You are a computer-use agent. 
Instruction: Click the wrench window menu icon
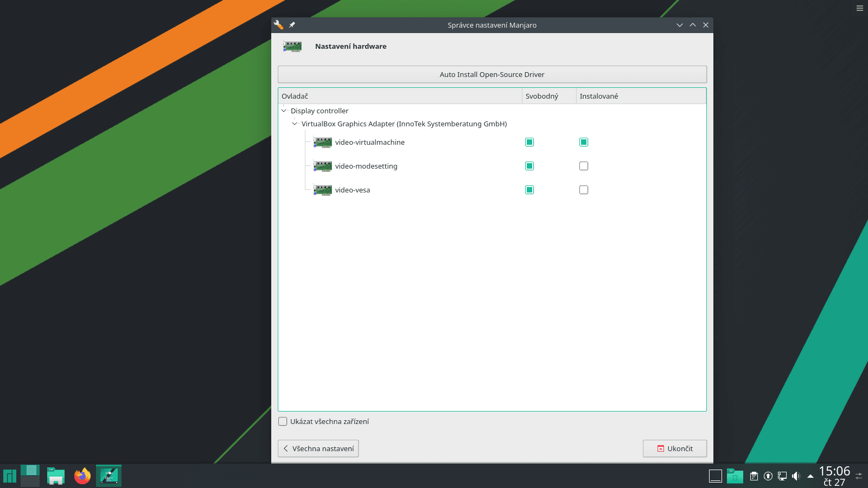pos(278,25)
